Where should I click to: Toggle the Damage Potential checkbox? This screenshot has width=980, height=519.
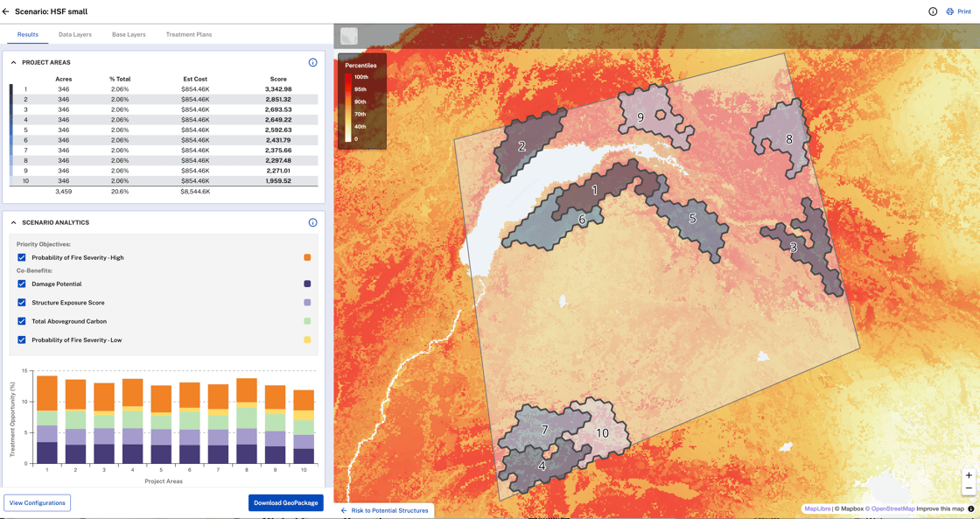[x=22, y=284]
